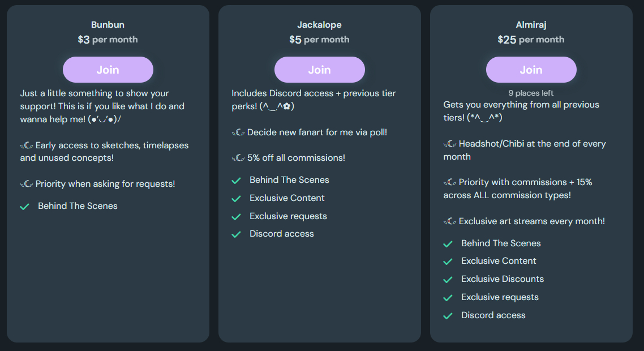Select the Bunbun tier title
The height and width of the screenshot is (351, 644).
click(x=108, y=24)
